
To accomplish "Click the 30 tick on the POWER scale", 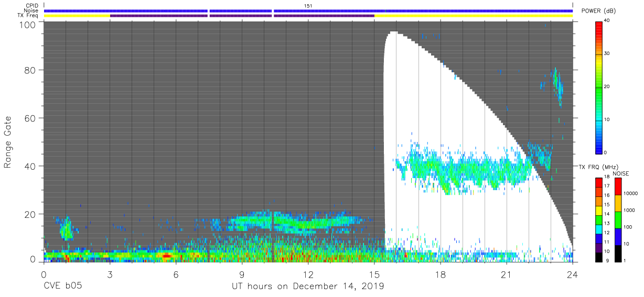I will point(607,53).
